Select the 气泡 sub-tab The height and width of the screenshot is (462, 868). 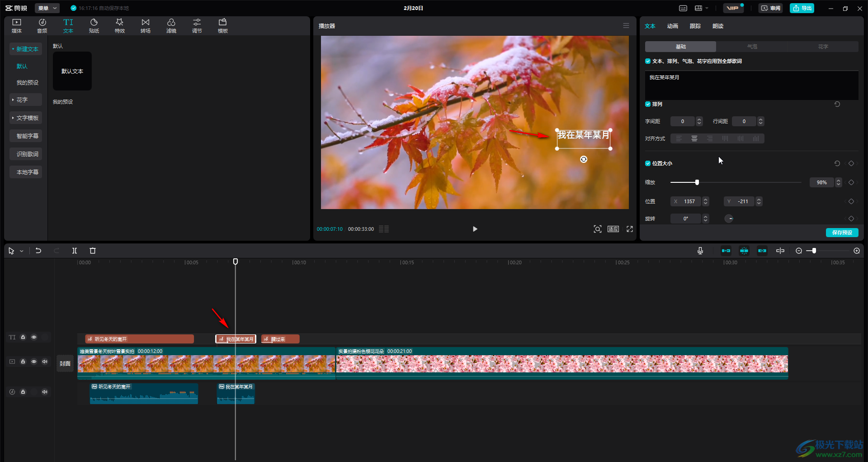(752, 47)
